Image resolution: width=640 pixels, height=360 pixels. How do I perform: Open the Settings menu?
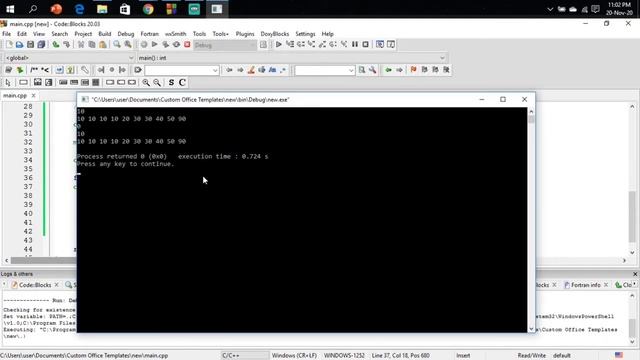coord(305,34)
